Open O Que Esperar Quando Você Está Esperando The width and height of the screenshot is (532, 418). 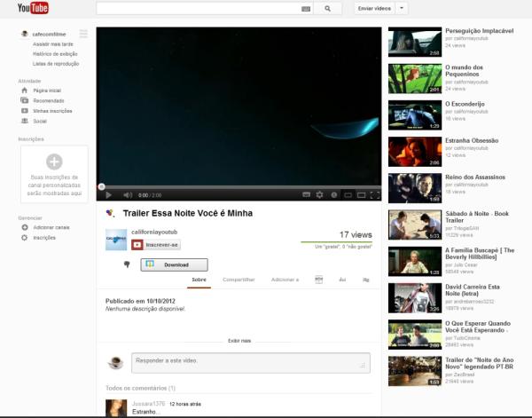478,327
